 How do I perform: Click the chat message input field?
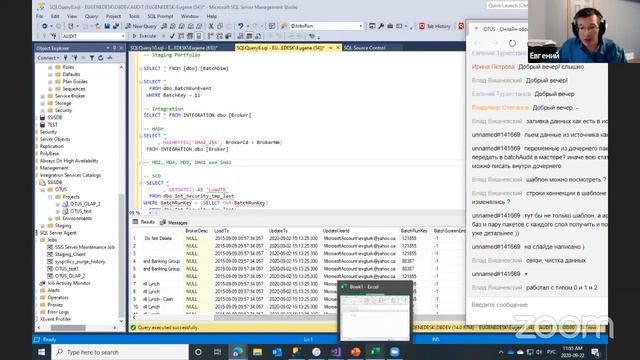point(537,305)
